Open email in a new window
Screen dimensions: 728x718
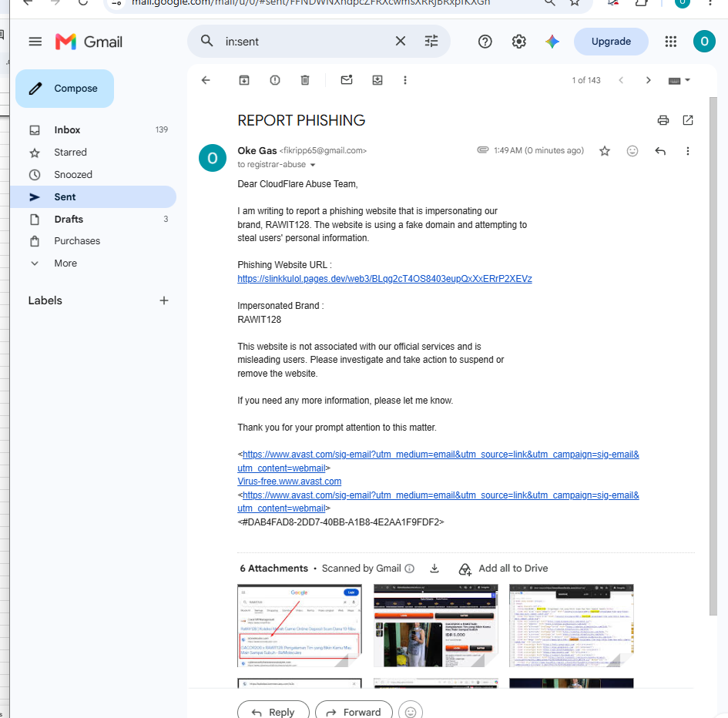coord(688,120)
